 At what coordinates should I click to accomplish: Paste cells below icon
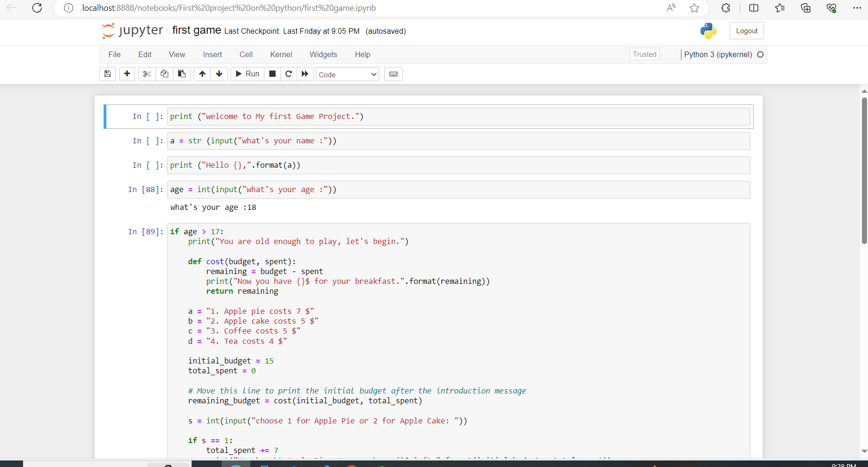click(x=182, y=74)
